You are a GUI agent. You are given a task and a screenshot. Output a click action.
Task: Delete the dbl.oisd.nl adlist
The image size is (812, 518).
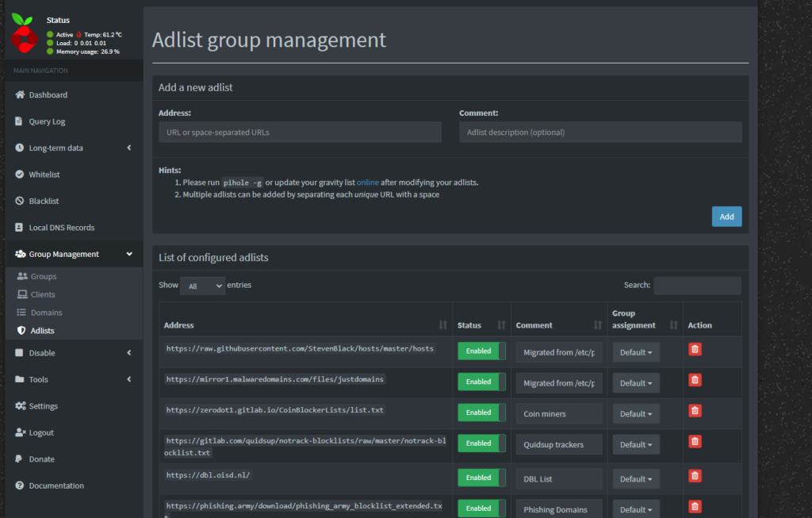coord(695,476)
